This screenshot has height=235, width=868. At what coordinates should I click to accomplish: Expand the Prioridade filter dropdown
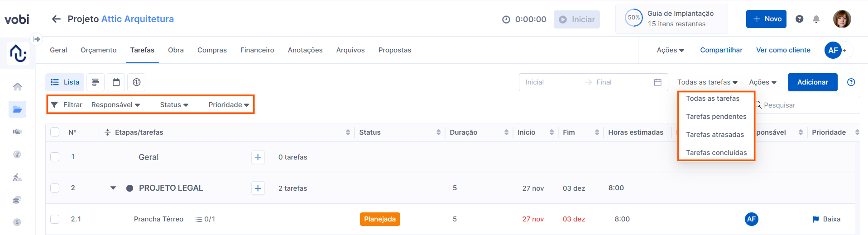[229, 105]
